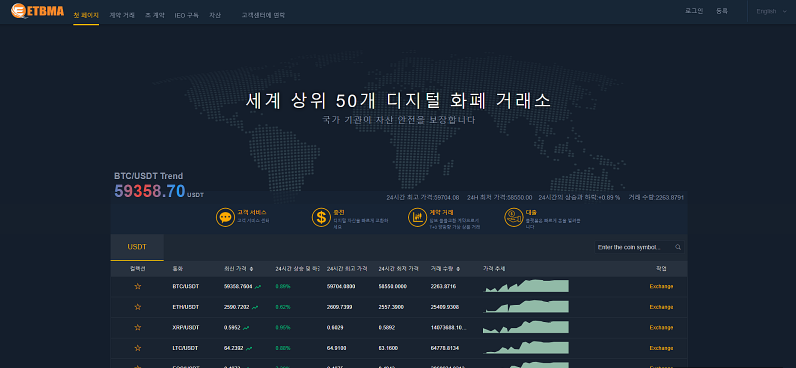This screenshot has height=368, width=796.
Task: Select the USDT market tab
Action: coord(137,247)
